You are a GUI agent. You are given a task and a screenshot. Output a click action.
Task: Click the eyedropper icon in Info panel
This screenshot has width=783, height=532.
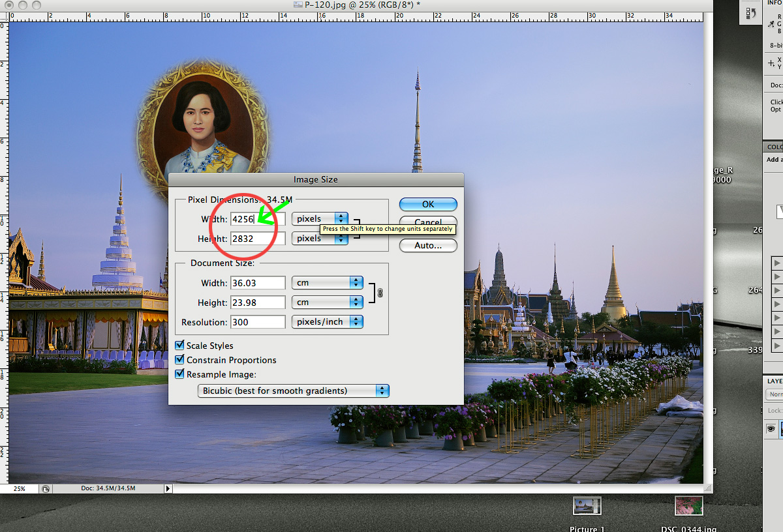coord(771,23)
